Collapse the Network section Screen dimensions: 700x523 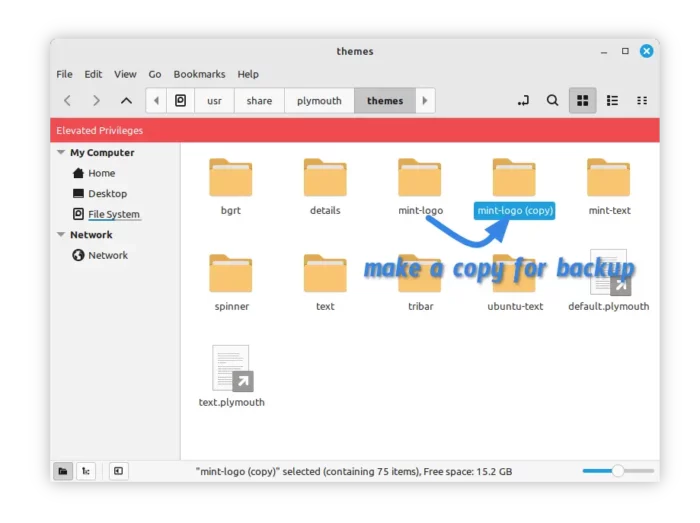coord(61,235)
